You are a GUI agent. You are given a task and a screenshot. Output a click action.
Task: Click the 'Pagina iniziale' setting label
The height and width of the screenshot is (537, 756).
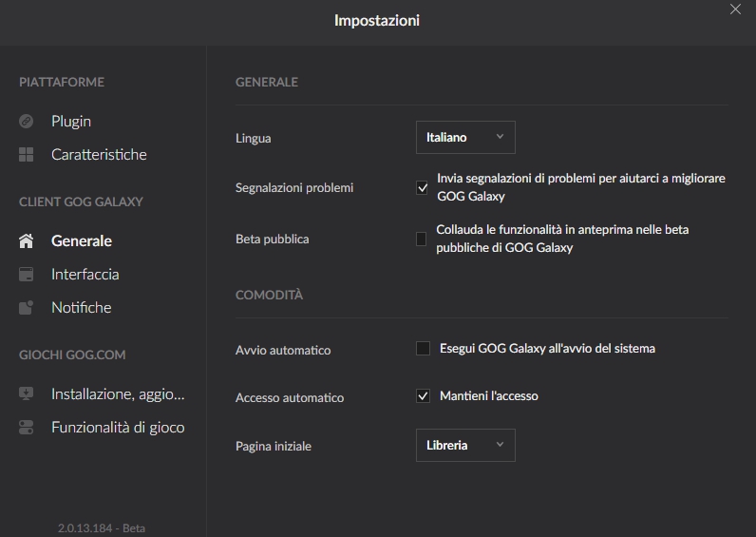coord(274,447)
